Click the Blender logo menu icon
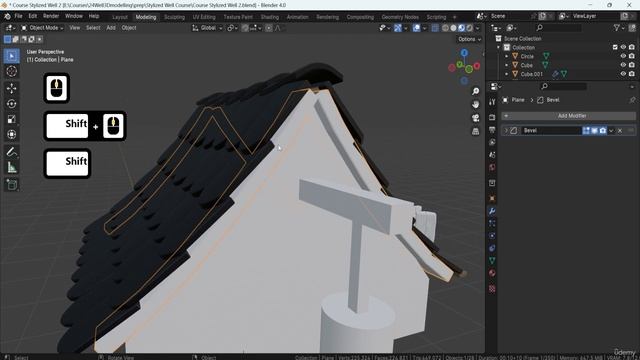The height and width of the screenshot is (360, 640). point(7,16)
